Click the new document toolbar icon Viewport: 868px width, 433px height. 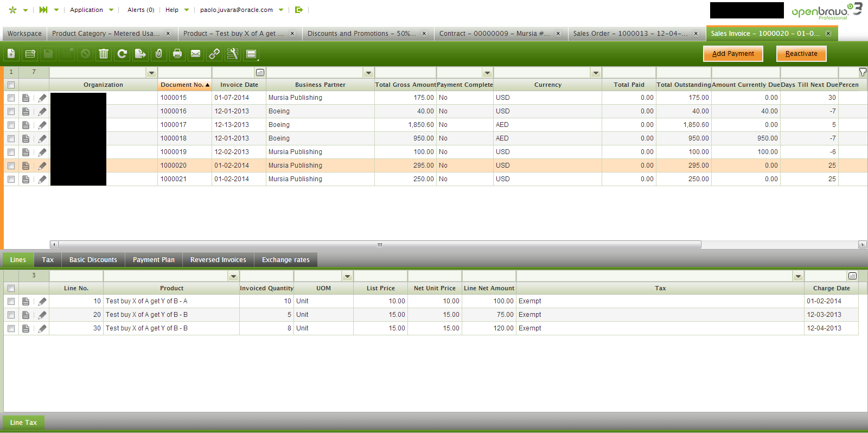(x=11, y=54)
